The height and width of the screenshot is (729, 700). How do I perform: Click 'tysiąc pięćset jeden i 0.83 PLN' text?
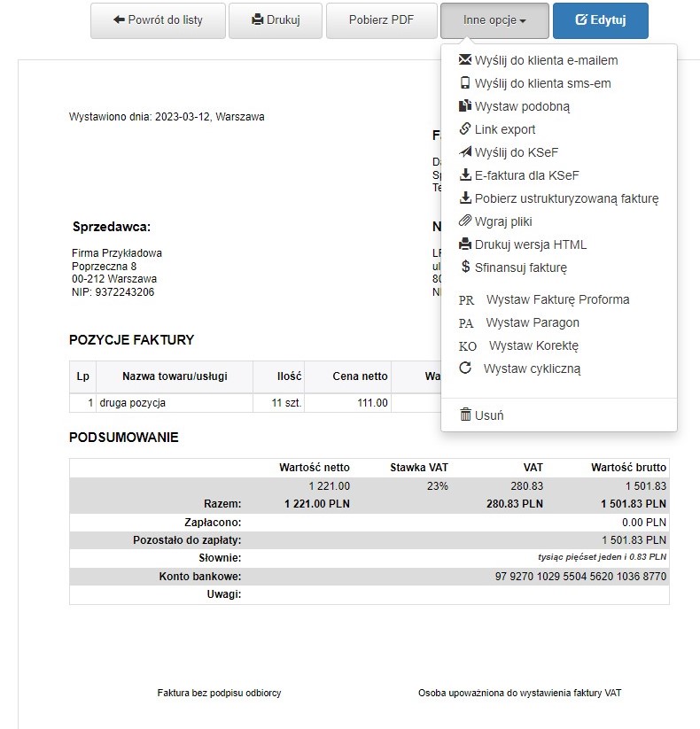pos(602,557)
